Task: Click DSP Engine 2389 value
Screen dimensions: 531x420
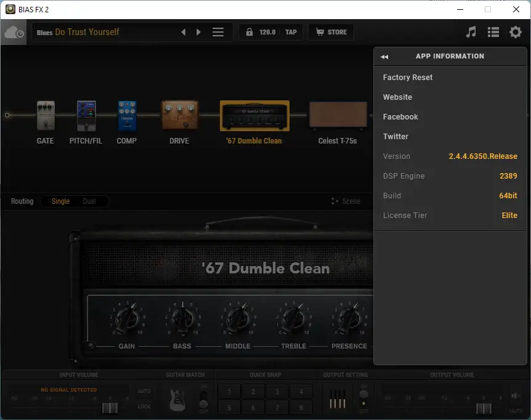Action: pos(508,176)
